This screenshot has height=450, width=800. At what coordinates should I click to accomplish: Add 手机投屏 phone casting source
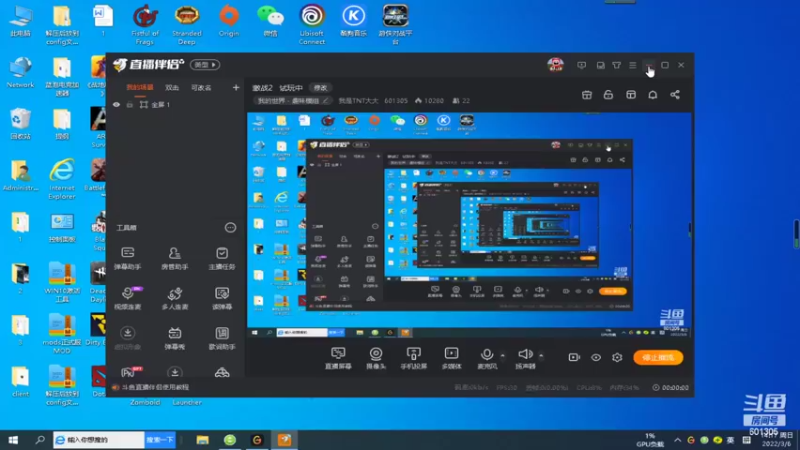point(413,358)
